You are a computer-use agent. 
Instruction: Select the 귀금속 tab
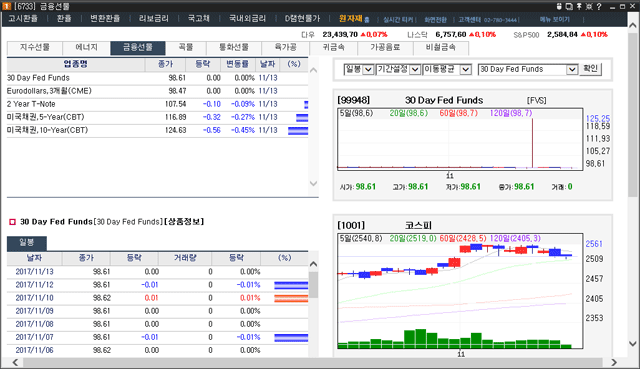333,48
